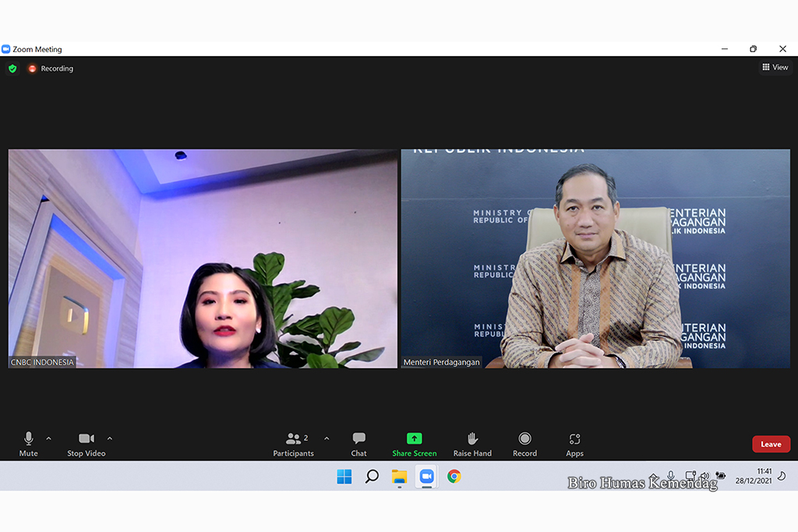Open video options chevron beside Stop Video
This screenshot has width=798, height=532.
pyautogui.click(x=109, y=439)
